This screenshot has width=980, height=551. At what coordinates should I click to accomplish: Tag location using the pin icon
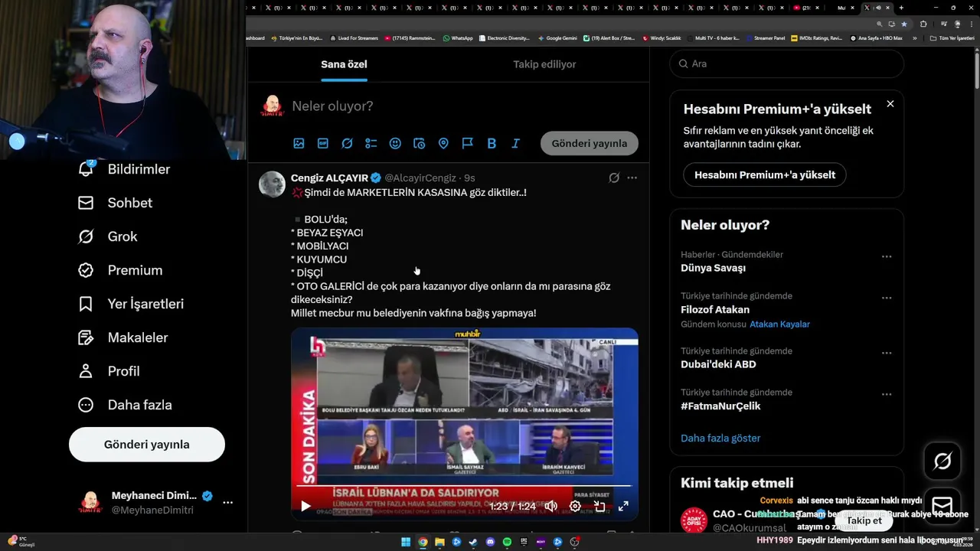(x=443, y=143)
